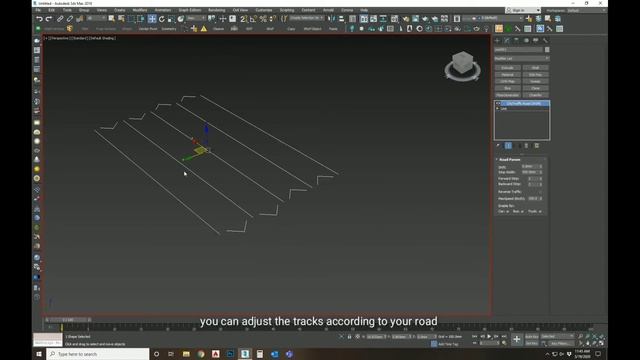Switch to the Create command panel tab
640x360 pixels.
click(497, 40)
